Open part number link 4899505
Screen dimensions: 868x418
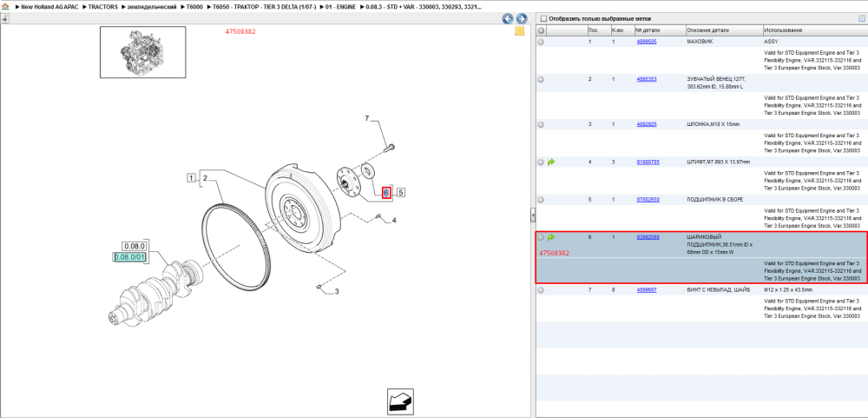tap(646, 42)
